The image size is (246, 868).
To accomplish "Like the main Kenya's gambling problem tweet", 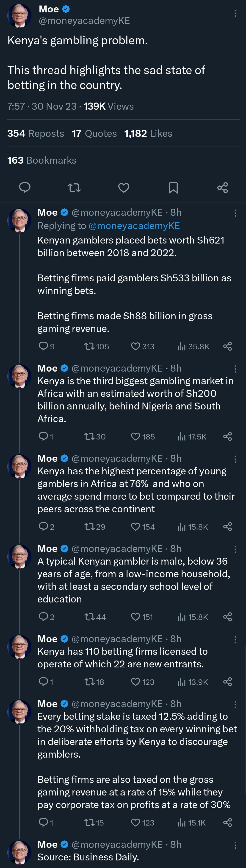I will [124, 187].
